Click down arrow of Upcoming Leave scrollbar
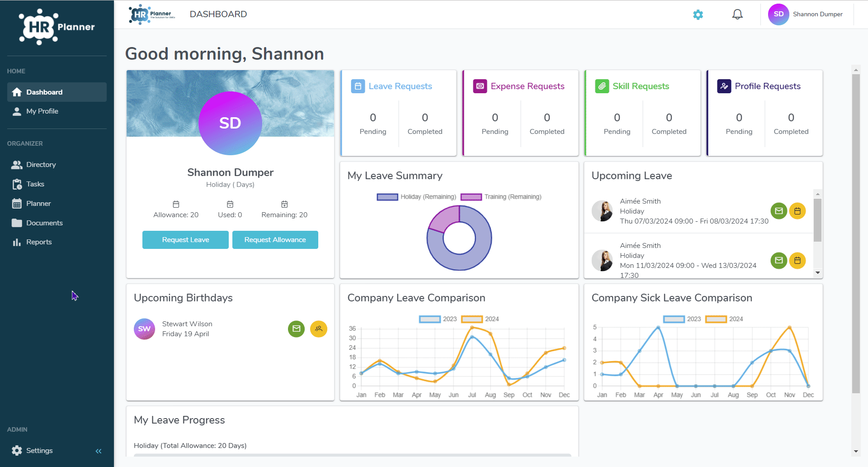Viewport: 868px width, 467px height. pos(817,272)
